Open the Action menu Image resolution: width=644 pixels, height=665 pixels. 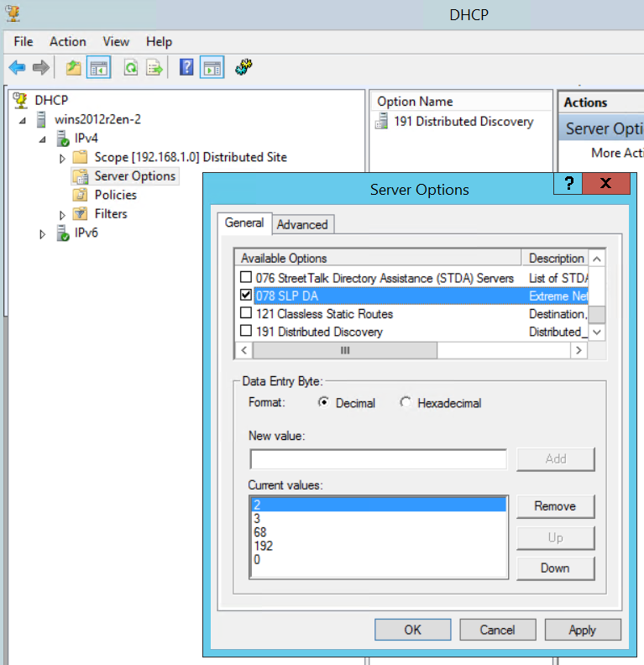click(x=67, y=41)
